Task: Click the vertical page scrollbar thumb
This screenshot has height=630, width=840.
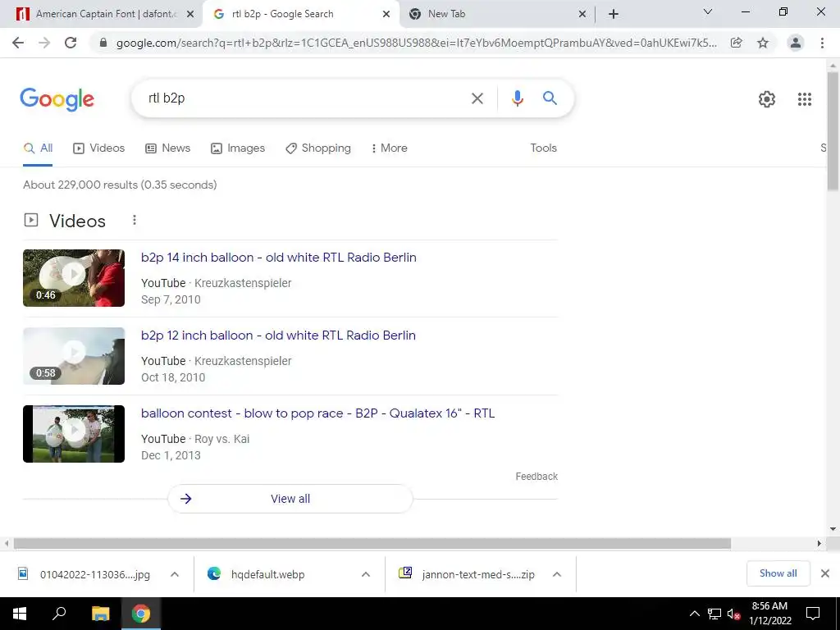Action: click(x=833, y=130)
